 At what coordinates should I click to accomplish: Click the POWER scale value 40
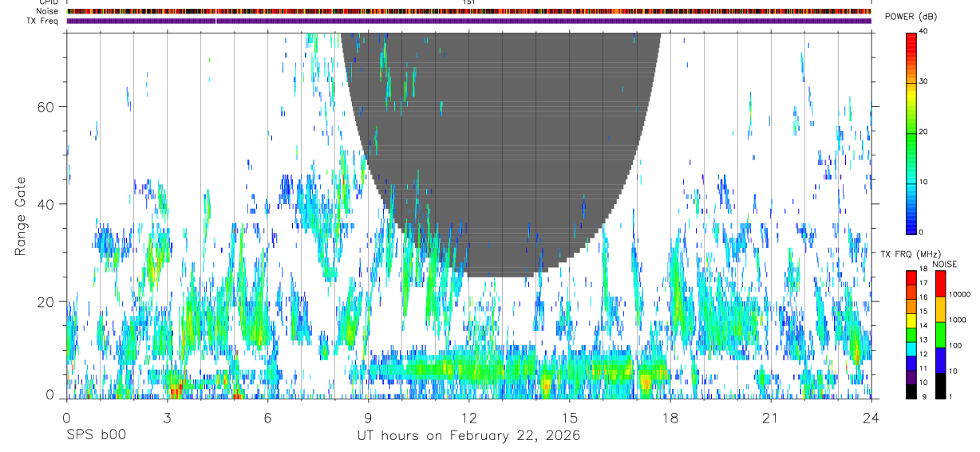point(923,32)
